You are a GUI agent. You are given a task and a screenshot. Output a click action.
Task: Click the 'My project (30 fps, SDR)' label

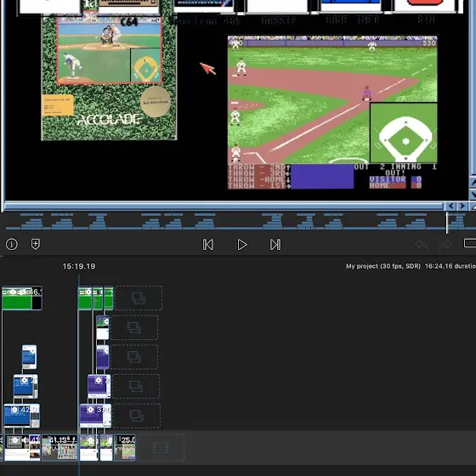[383, 266]
